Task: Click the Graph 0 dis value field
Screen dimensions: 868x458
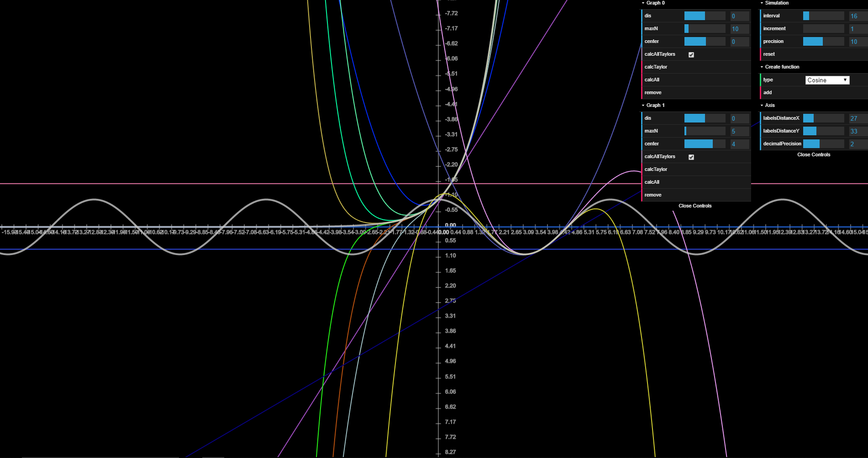Action: (740, 16)
